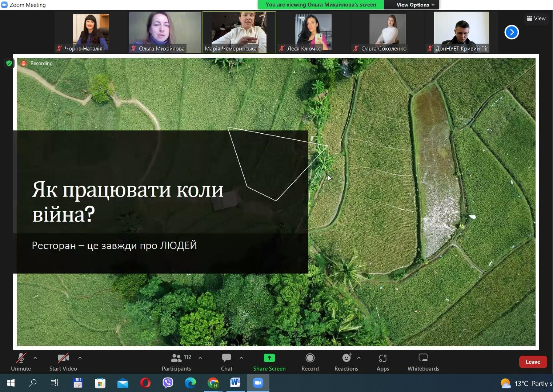Open Viber from the taskbar
Screen dimensions: 553x392
point(168,383)
